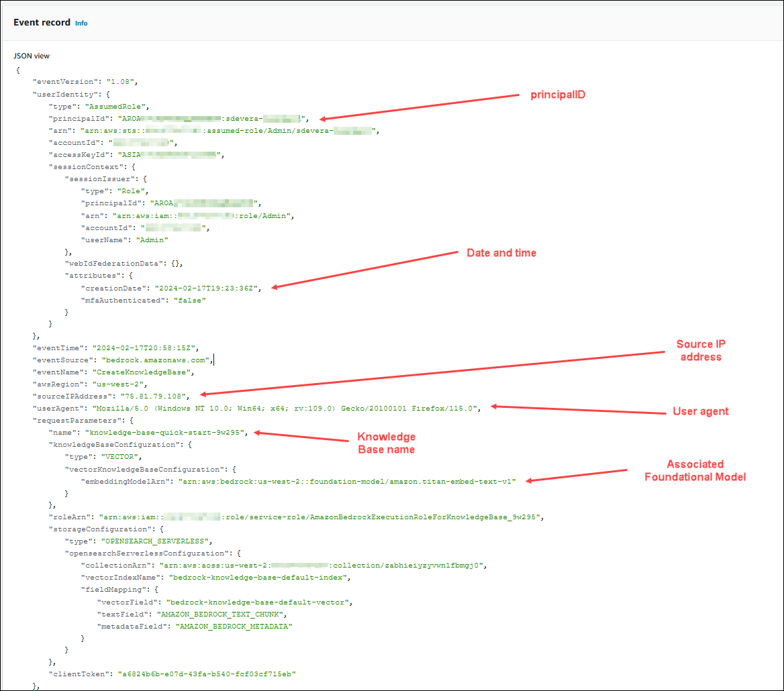Viewport: 784px width, 691px height.
Task: Click the "sessionIssuer" key line
Action: pos(105,179)
